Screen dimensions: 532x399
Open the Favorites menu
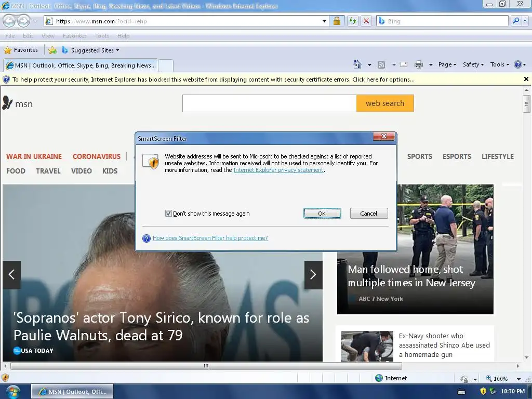click(x=75, y=36)
